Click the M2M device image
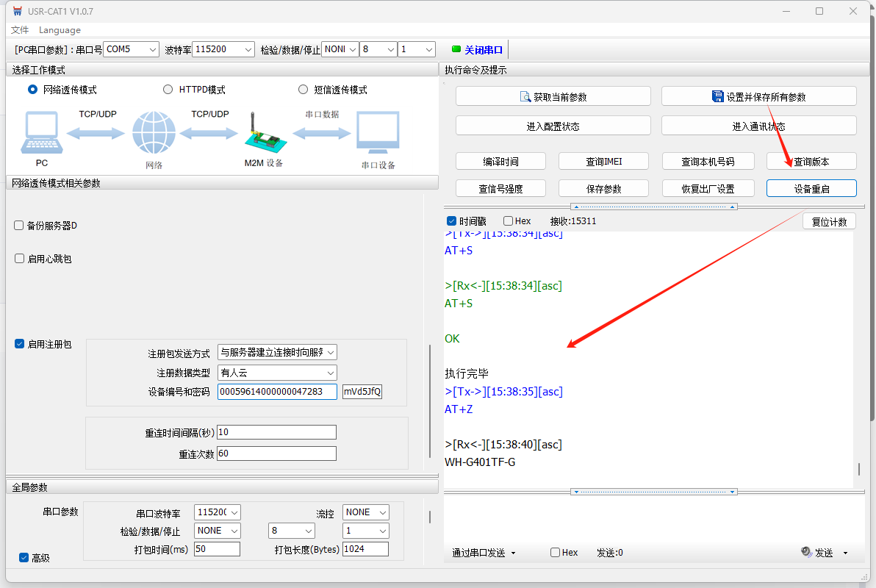 point(263,133)
